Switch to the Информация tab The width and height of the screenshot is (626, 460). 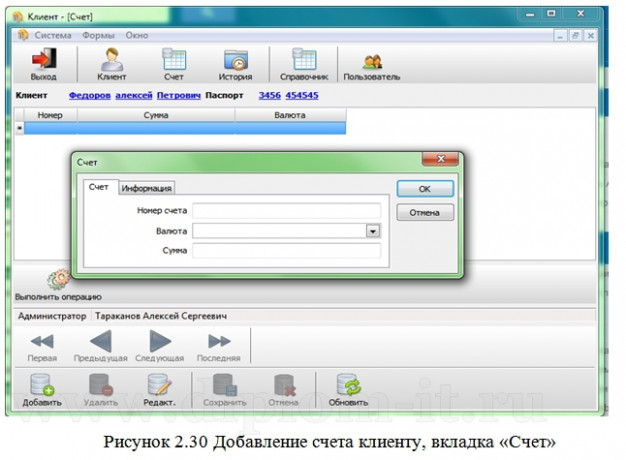coord(147,188)
